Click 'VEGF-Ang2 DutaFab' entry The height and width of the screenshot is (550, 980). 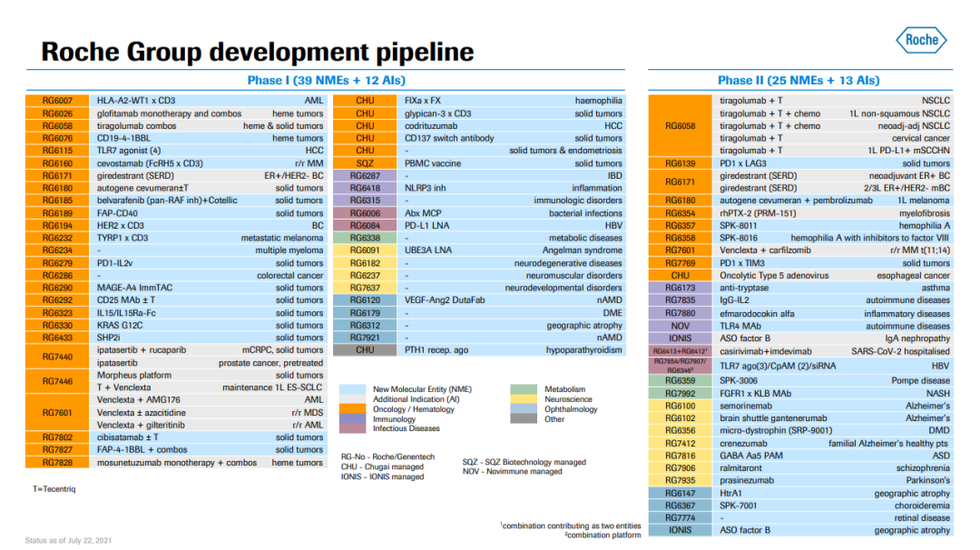pos(445,300)
